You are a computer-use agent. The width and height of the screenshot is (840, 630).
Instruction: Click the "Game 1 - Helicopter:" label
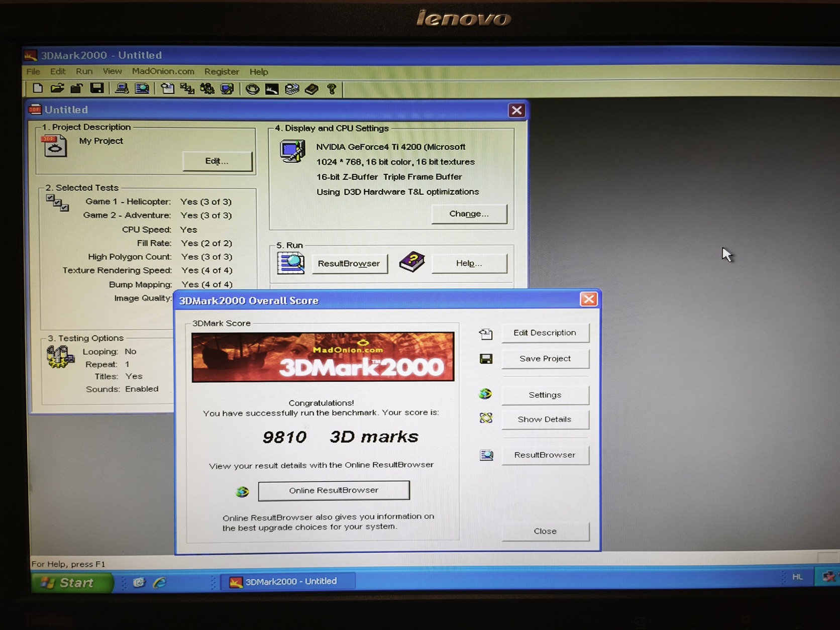(x=128, y=201)
